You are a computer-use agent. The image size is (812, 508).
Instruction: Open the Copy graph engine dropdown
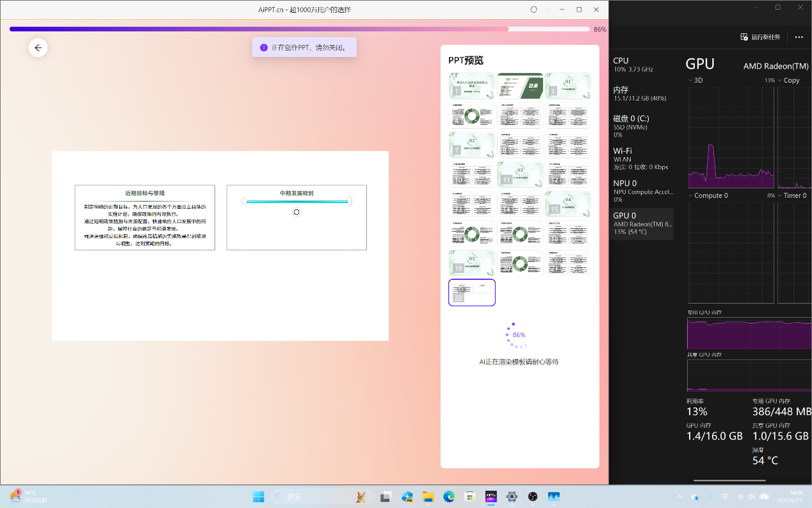[780, 80]
